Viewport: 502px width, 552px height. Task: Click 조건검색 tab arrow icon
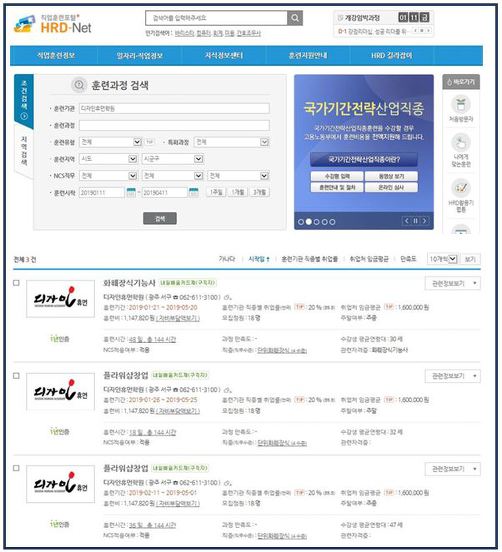[x=24, y=116]
